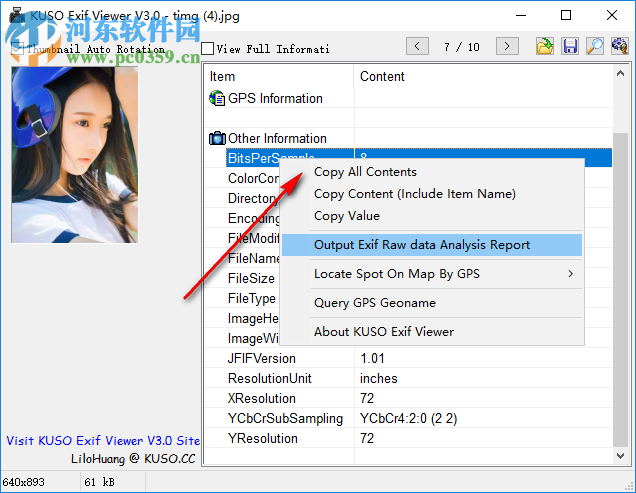
Task: Enable View Full Information checkbox
Action: (208, 49)
